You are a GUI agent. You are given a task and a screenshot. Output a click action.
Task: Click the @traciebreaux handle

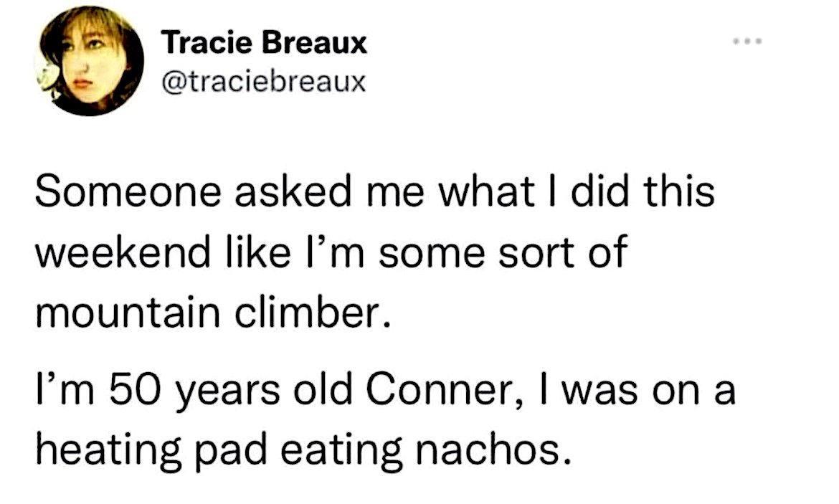(x=265, y=82)
